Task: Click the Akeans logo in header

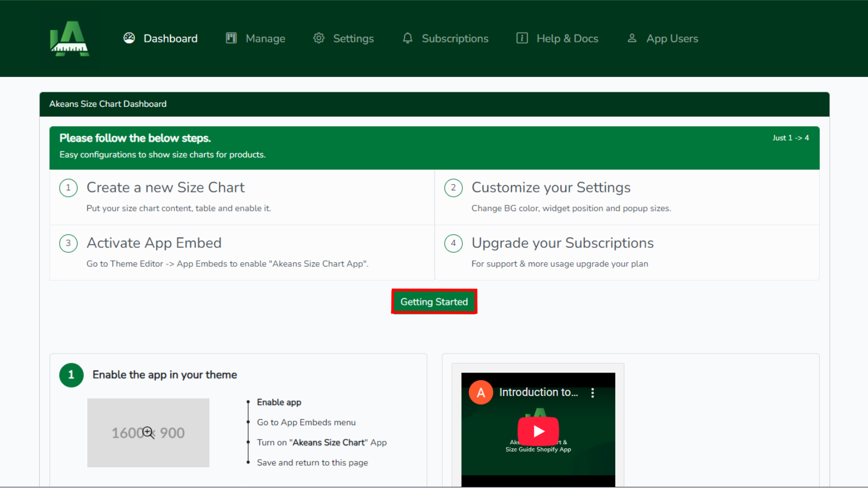Action: click(x=69, y=38)
